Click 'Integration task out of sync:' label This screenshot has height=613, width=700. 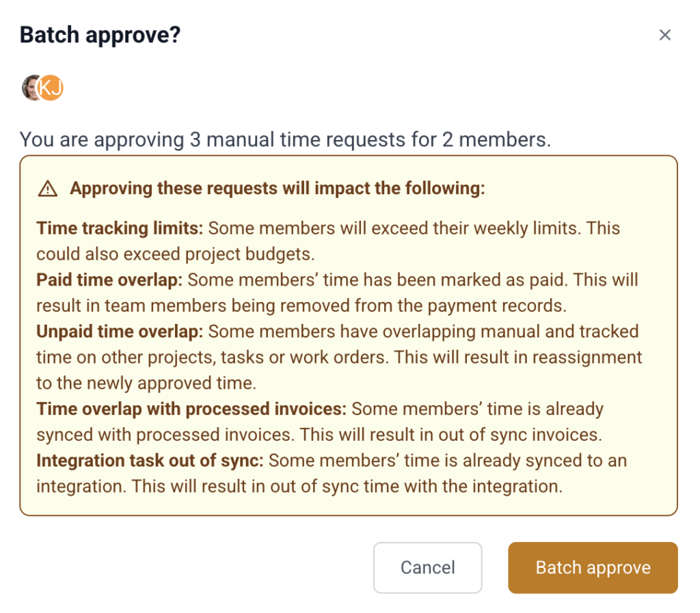pyautogui.click(x=150, y=461)
